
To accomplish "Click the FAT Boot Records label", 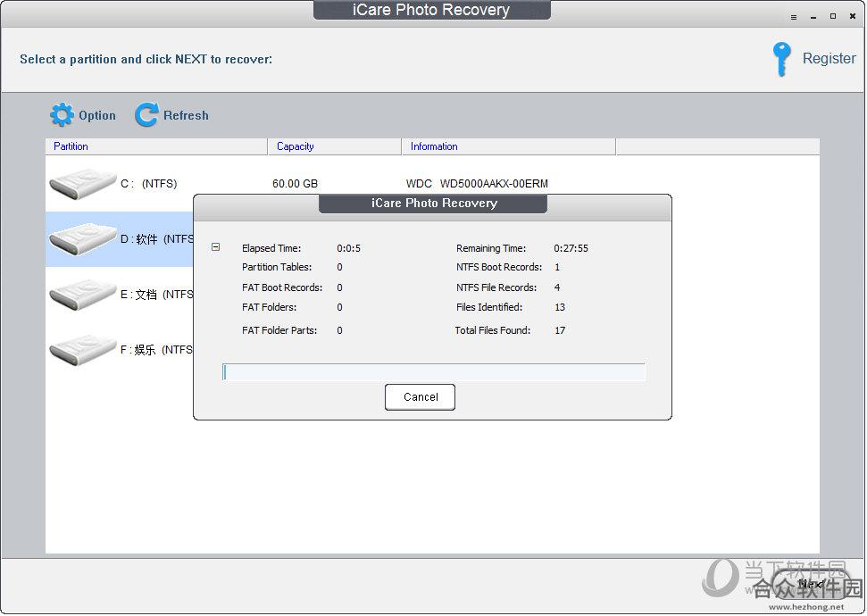I will [282, 287].
